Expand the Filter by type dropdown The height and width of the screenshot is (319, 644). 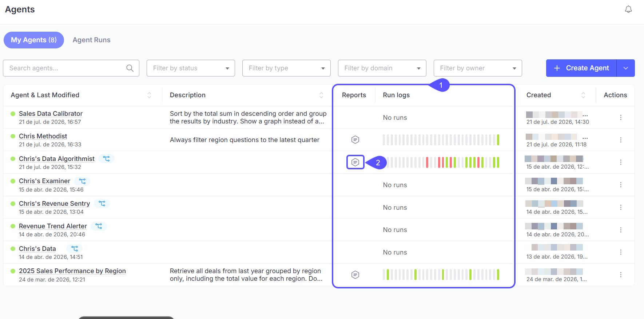286,68
